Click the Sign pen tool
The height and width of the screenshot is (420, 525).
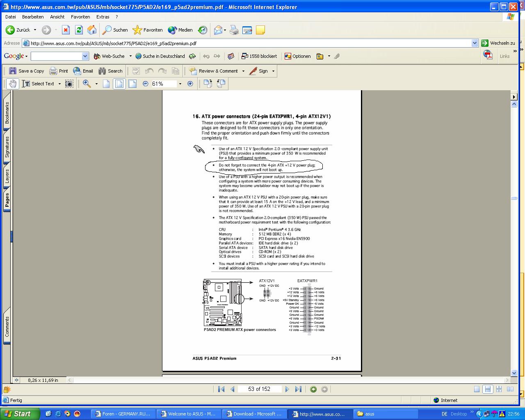tap(259, 71)
